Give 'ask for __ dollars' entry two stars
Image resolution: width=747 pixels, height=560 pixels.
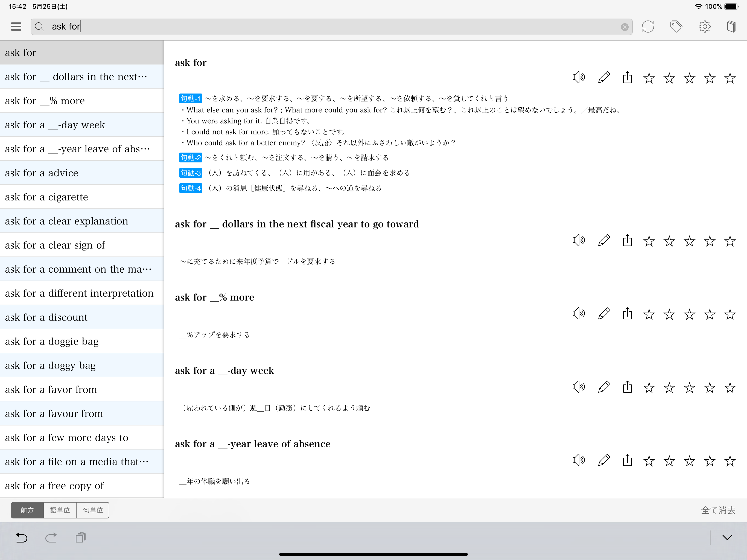tap(669, 241)
